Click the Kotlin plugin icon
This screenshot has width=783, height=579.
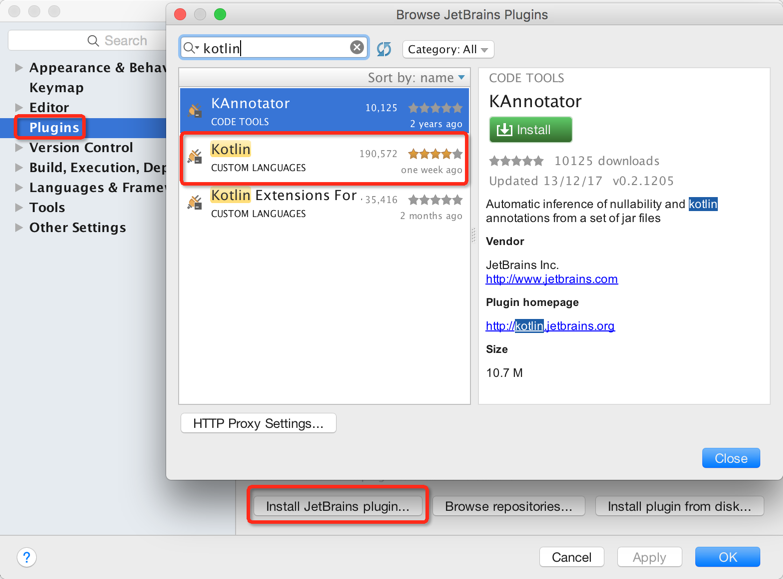tap(195, 156)
